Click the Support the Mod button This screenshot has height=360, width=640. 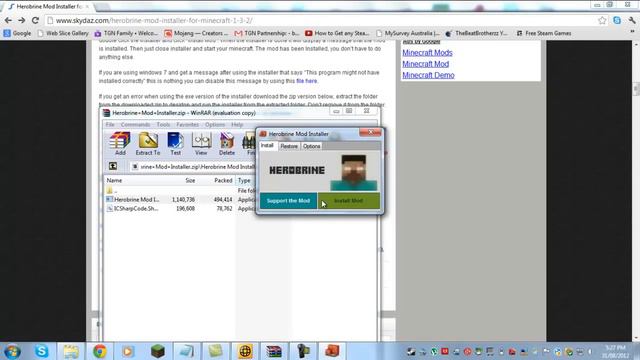click(x=288, y=201)
